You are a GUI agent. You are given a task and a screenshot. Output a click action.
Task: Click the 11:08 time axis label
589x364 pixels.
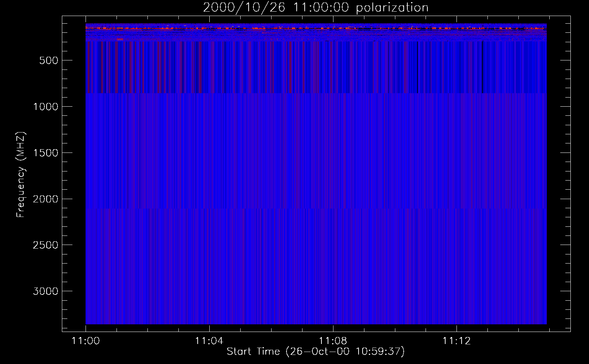[333, 341]
